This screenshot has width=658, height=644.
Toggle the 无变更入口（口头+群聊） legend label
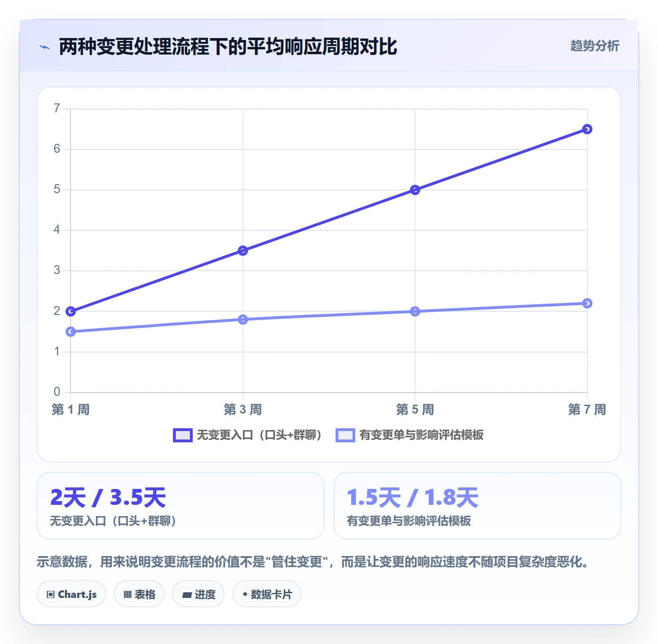coord(259,435)
